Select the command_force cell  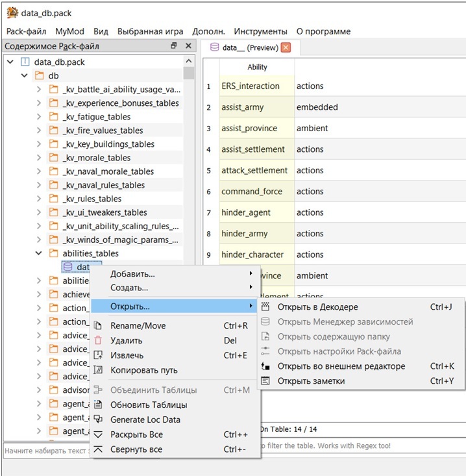coord(257,192)
